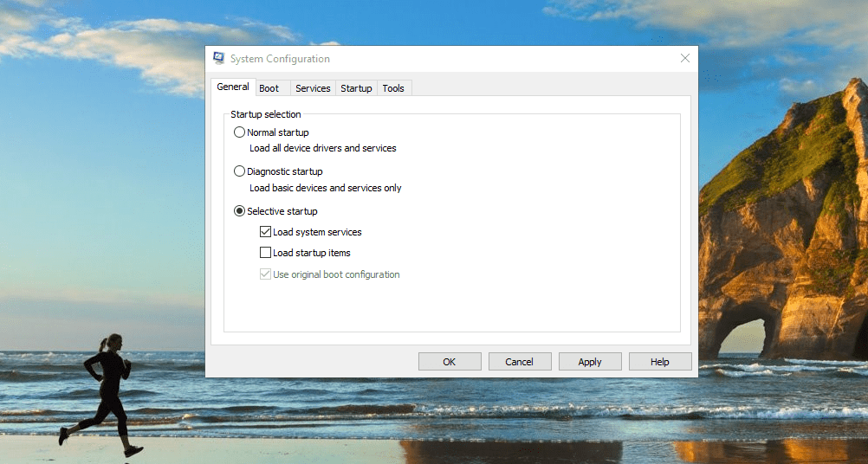Go to the Services tab
The width and height of the screenshot is (868, 464).
[x=313, y=88]
